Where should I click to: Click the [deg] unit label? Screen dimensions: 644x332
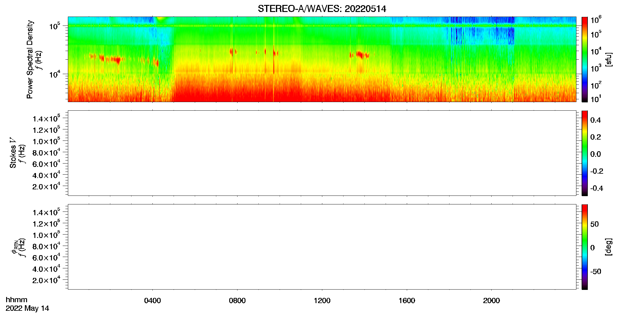[609, 247]
